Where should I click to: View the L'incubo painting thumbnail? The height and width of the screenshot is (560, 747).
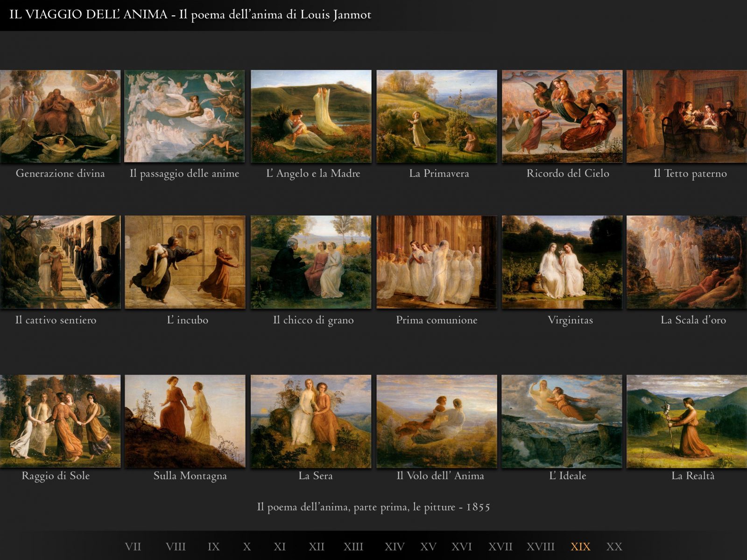[184, 262]
